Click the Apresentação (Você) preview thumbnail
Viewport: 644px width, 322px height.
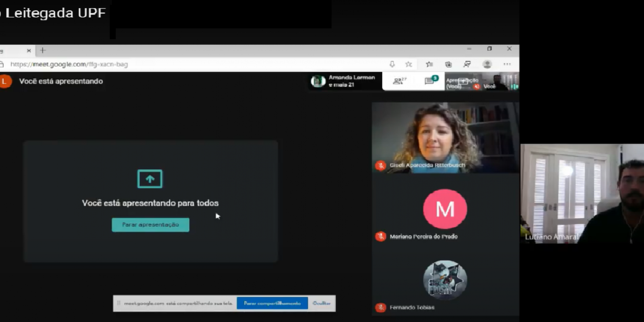(x=462, y=82)
